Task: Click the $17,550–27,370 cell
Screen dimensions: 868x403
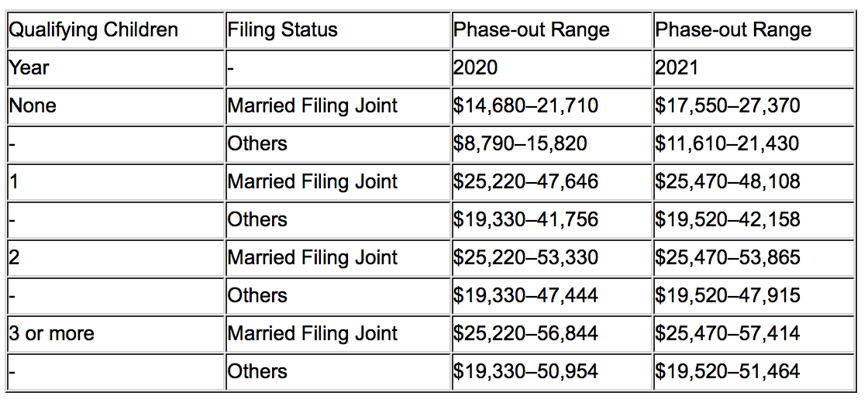Action: tap(753, 105)
